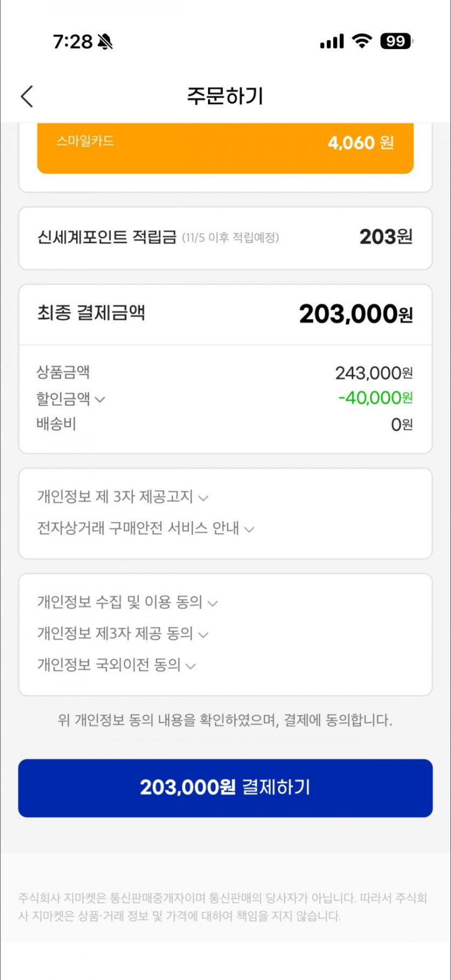
Task: Tap the 주문하기 page title
Action: pos(225,96)
